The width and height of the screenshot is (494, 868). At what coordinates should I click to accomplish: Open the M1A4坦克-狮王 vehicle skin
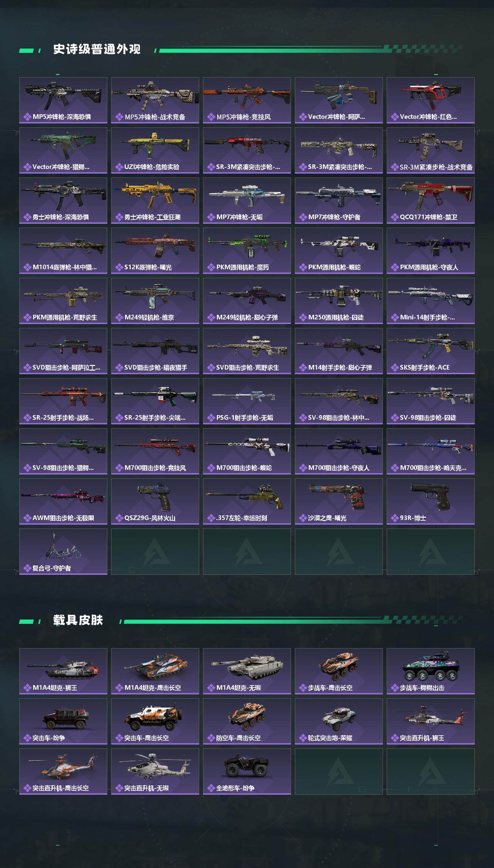[63, 671]
